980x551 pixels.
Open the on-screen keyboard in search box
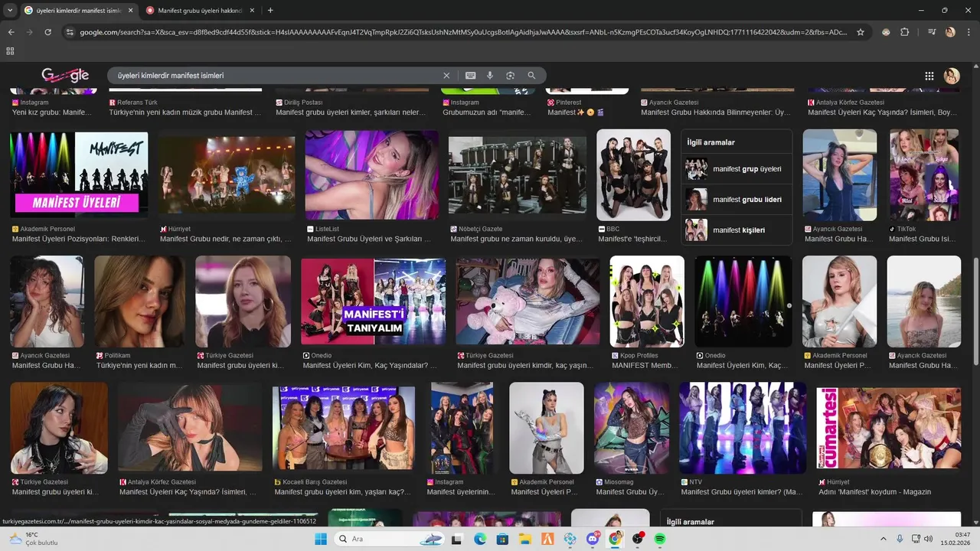click(470, 76)
